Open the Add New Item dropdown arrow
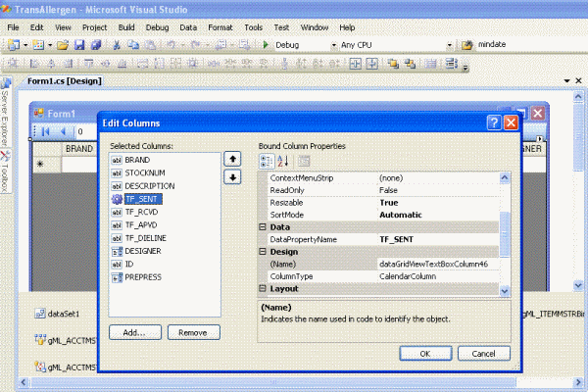The image size is (588, 392). coord(50,45)
